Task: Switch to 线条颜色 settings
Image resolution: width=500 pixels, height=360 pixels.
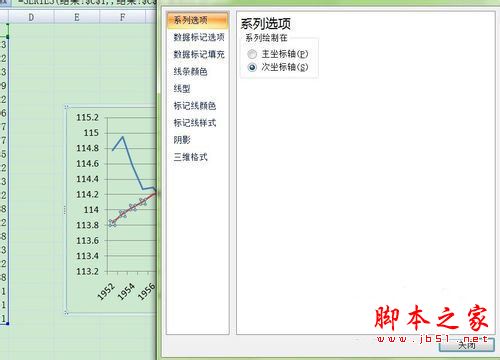Action: tap(190, 71)
